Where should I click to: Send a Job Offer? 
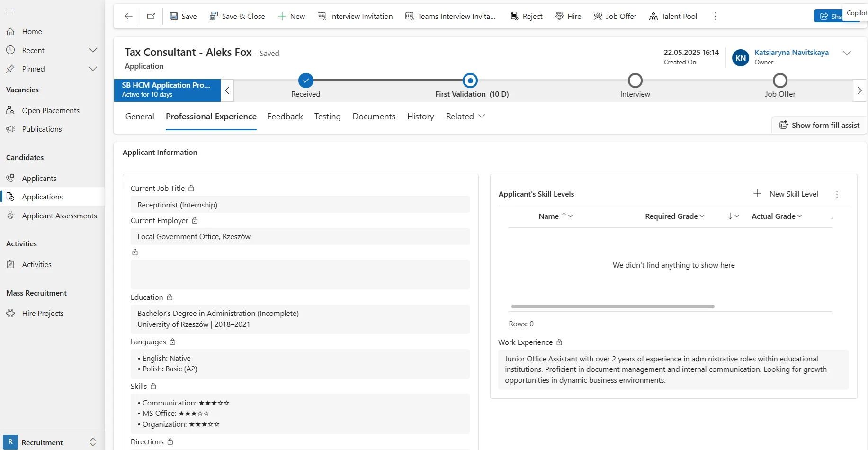click(615, 16)
